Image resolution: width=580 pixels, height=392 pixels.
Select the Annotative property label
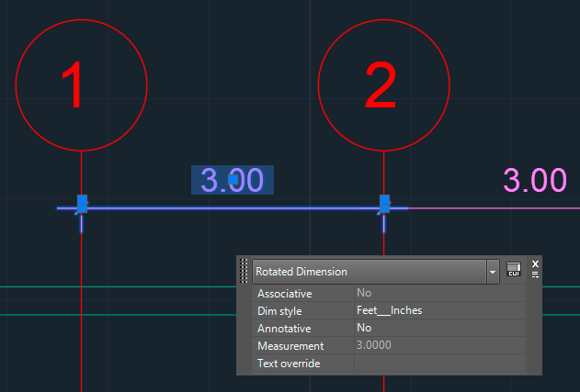coord(284,329)
